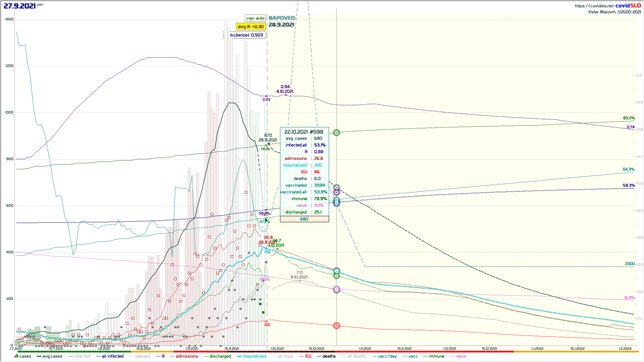Screen dimensions: 644x362
Task: Toggle the cases series in legend
Action: point(25,356)
